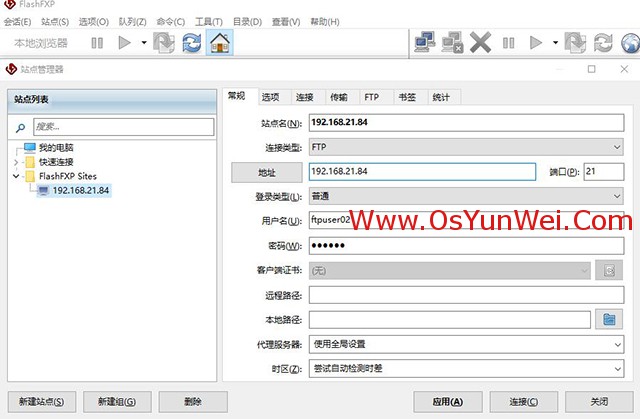
Task: Click the remote pane refresh icon
Action: (x=603, y=42)
